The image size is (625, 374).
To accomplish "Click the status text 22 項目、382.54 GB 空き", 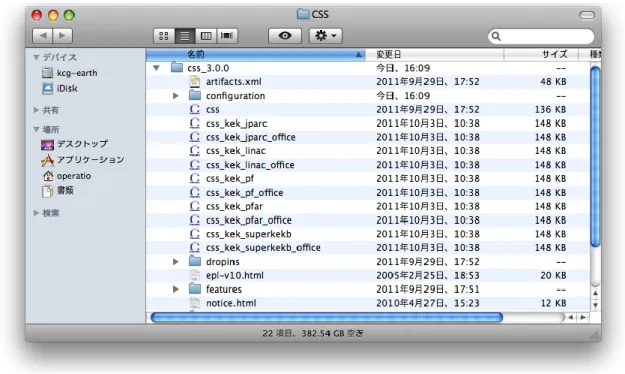I will click(313, 333).
